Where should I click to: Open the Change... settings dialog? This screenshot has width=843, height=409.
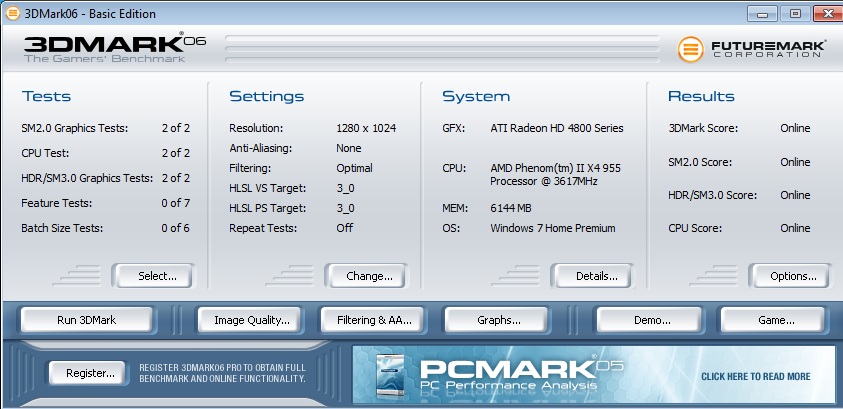tap(366, 276)
